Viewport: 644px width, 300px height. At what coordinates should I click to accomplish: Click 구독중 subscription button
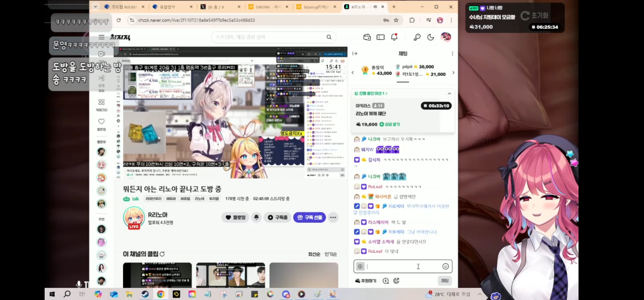pyautogui.click(x=278, y=217)
